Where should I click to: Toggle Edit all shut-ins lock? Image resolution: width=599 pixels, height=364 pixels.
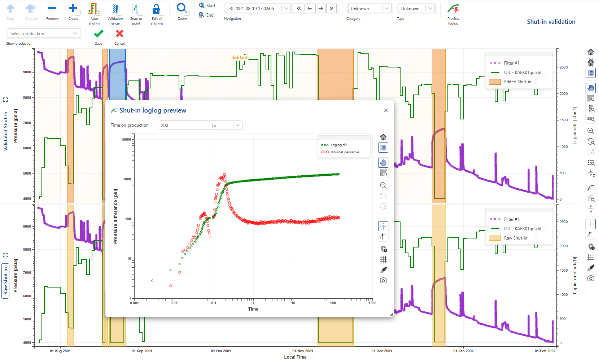coord(157,9)
